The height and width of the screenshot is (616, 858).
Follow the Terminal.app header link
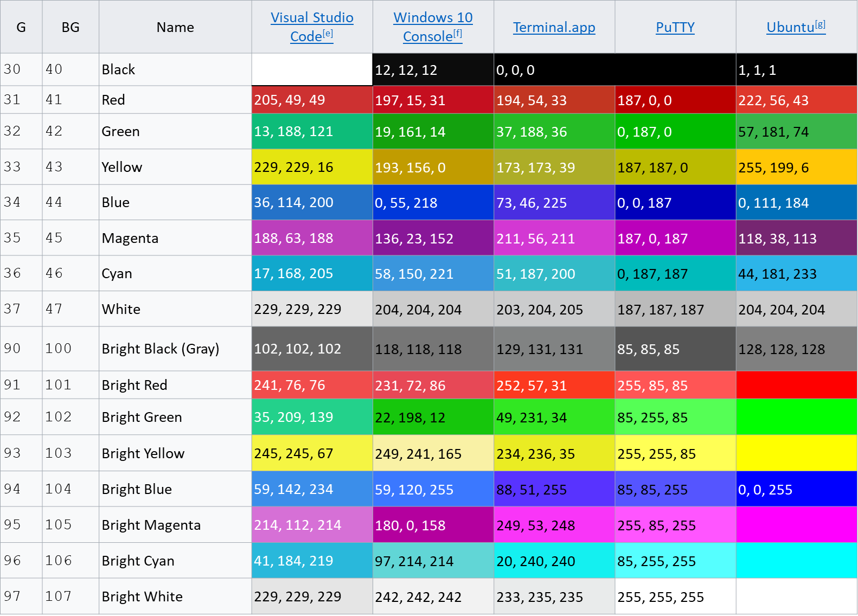[554, 27]
